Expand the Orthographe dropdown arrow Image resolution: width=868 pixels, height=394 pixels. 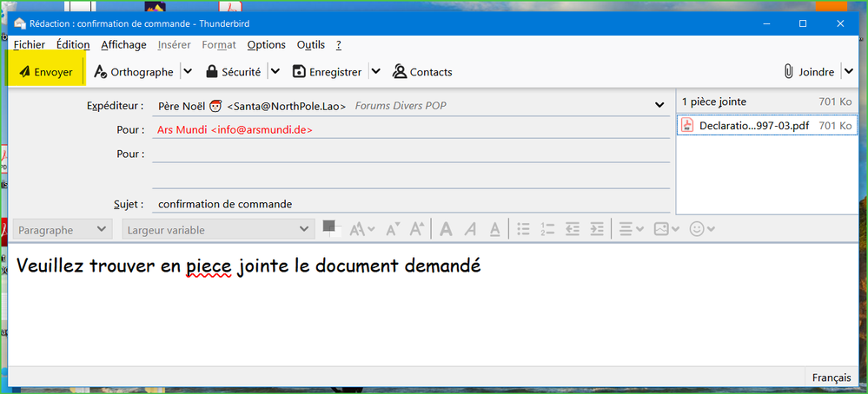[189, 72]
